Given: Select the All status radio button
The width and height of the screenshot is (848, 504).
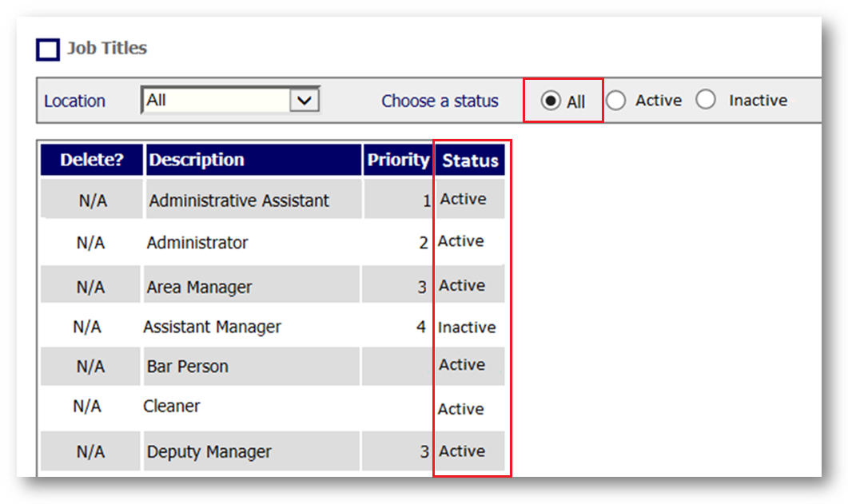Looking at the screenshot, I should 550,101.
